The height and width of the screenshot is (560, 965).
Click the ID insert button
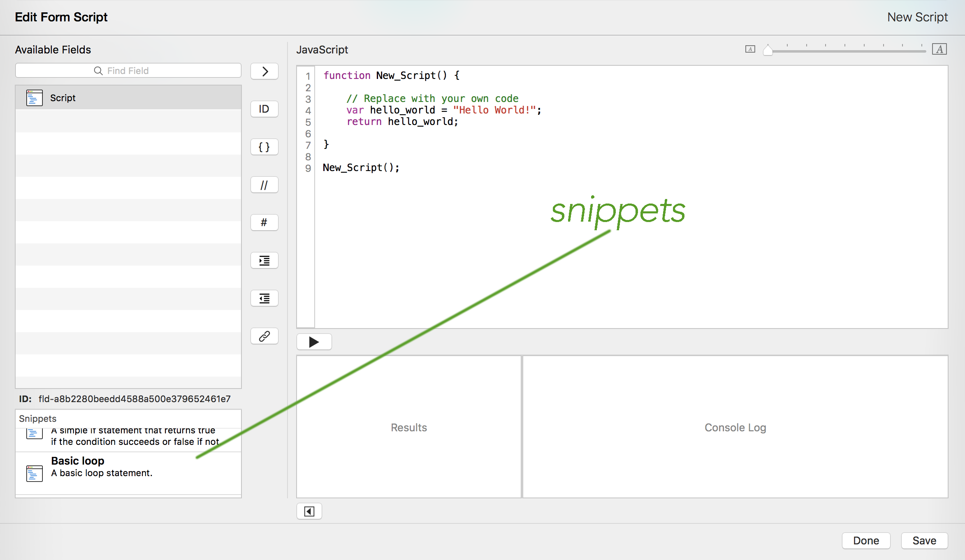pyautogui.click(x=264, y=109)
